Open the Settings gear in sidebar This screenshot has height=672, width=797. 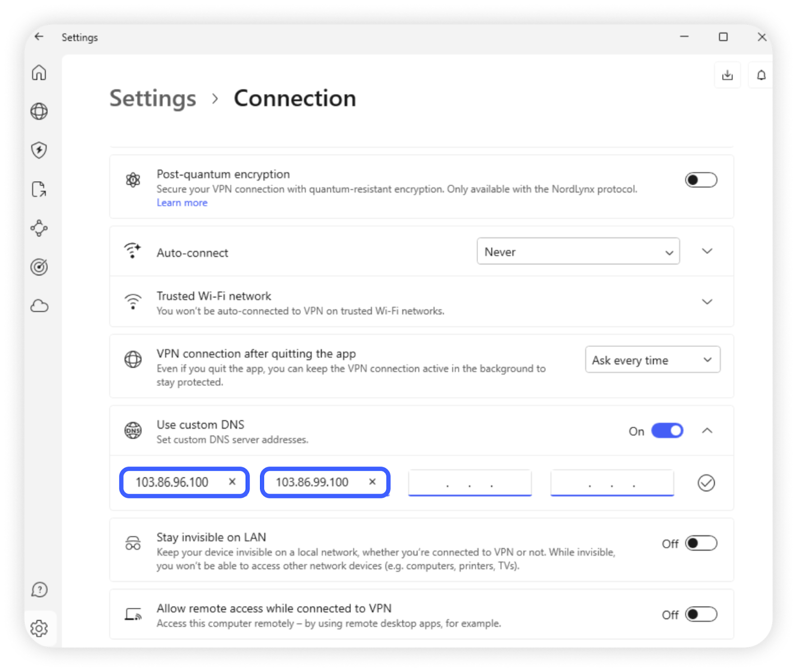(39, 628)
